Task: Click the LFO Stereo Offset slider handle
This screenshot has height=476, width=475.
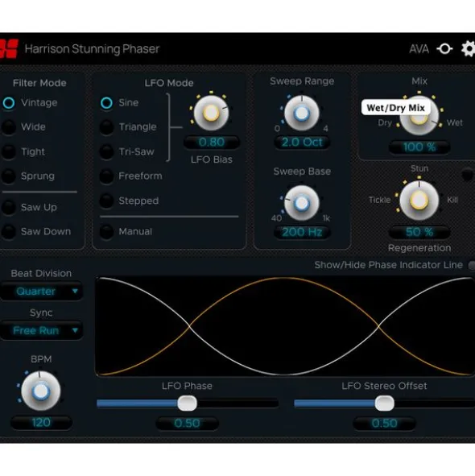Action: (x=385, y=404)
